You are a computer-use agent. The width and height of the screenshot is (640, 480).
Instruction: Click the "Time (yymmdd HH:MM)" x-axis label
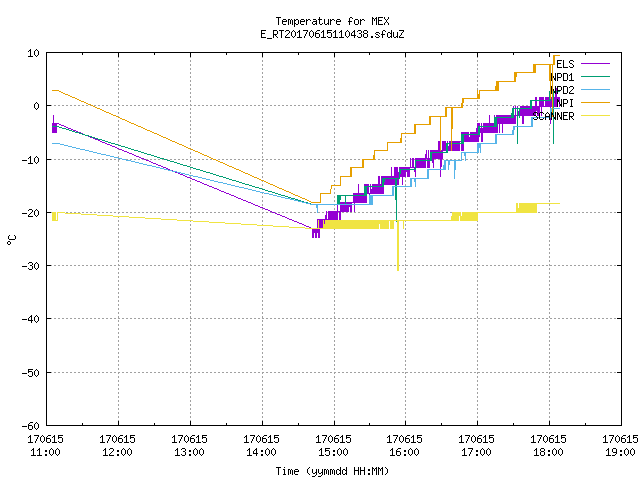332,471
